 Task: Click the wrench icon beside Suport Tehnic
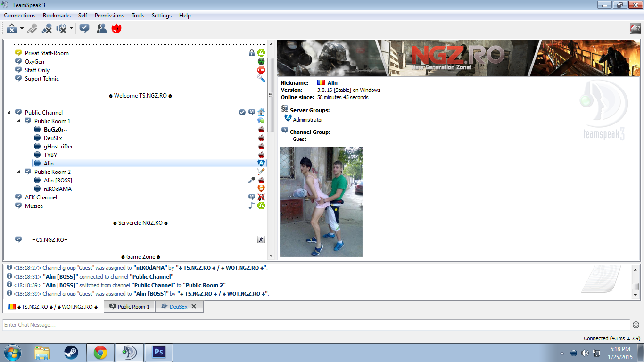pos(261,79)
